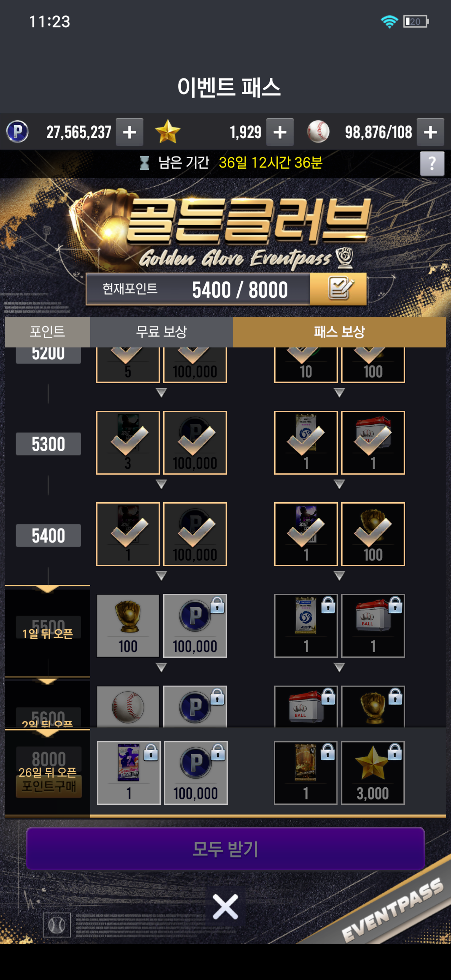Tap the plus button beside 27,565,237 points
Image resolution: width=451 pixels, height=980 pixels.
[129, 132]
